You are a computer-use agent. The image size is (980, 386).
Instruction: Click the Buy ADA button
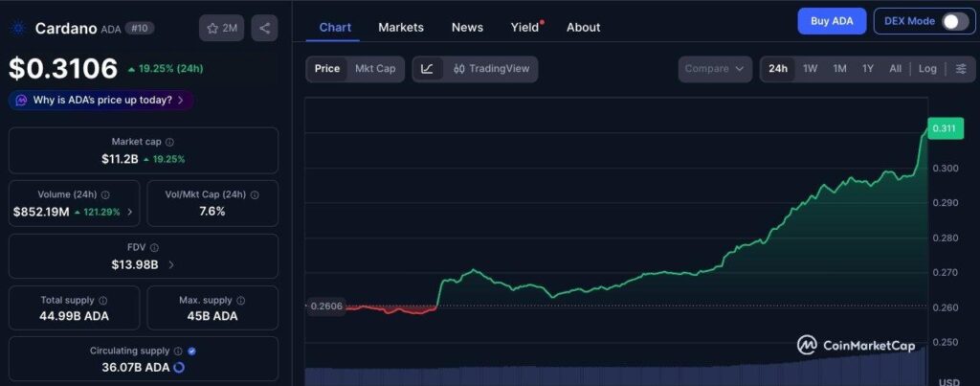(832, 21)
